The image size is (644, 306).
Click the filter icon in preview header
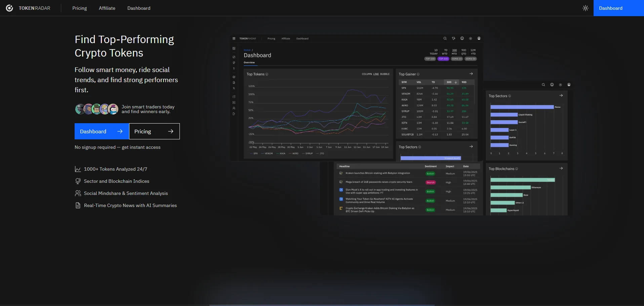click(x=453, y=38)
